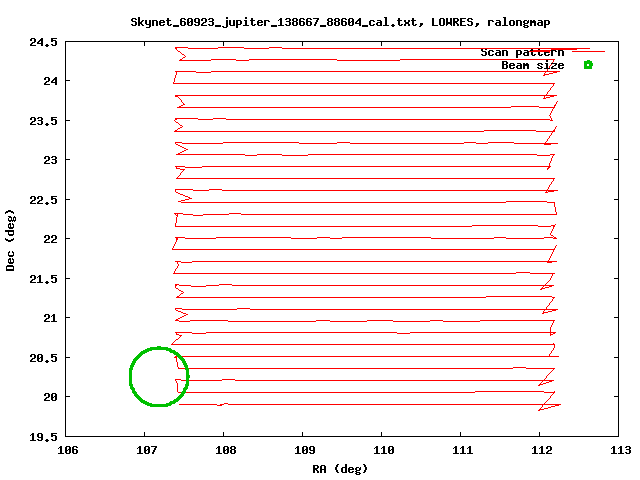Screen dimensions: 640x480
Task: Click the 109 RA axis tick label
Action: coord(304,450)
